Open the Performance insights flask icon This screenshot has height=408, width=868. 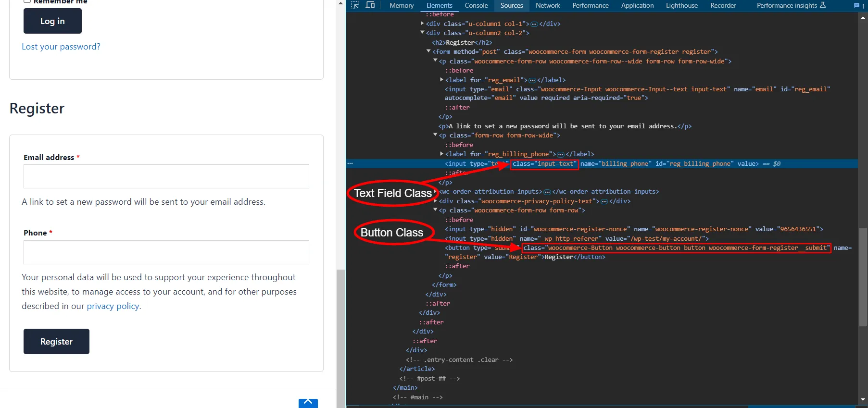click(x=823, y=5)
